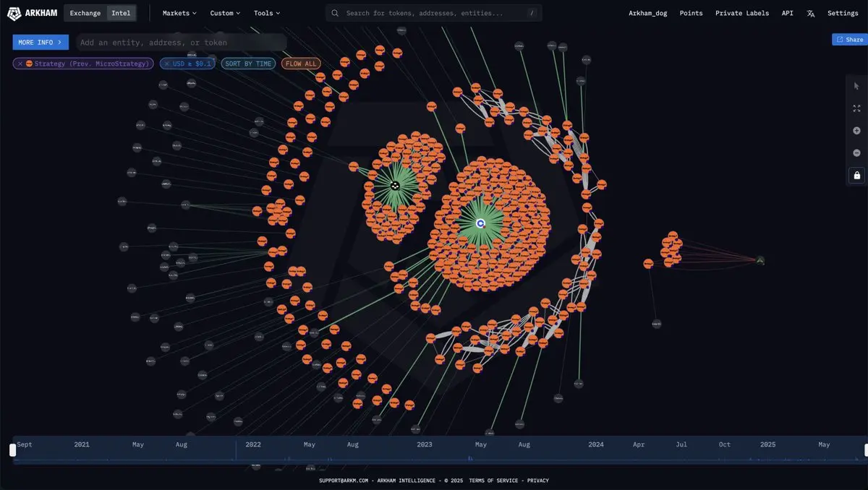The width and height of the screenshot is (868, 490).
Task: Click the search magnifier icon
Action: [x=335, y=13]
